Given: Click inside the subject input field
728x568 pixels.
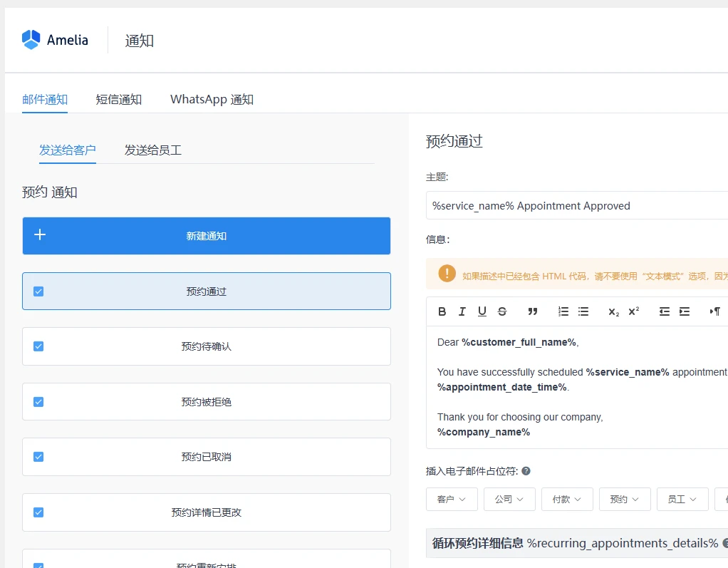Looking at the screenshot, I should pyautogui.click(x=577, y=205).
